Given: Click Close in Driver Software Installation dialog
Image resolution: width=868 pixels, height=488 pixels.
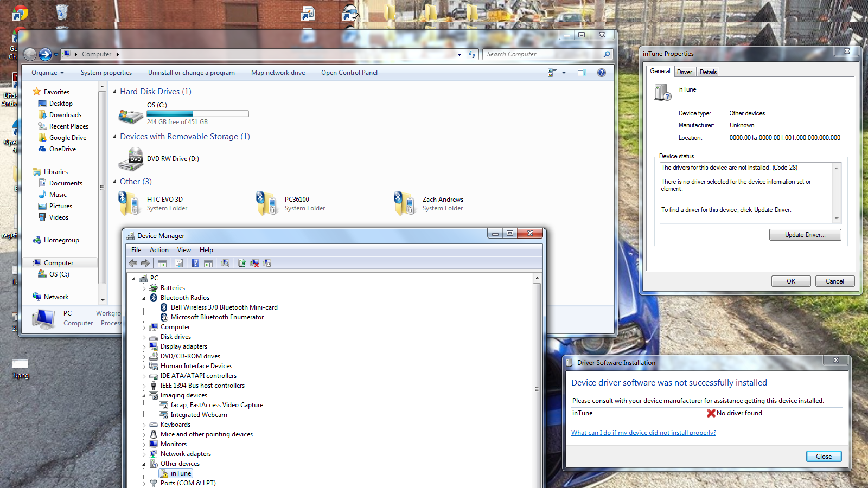Looking at the screenshot, I should (824, 457).
